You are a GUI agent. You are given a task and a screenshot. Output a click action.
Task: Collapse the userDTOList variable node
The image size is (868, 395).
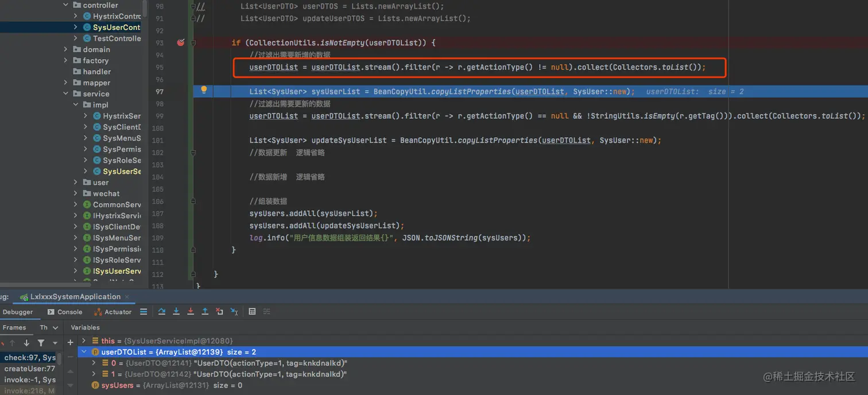coord(84,351)
